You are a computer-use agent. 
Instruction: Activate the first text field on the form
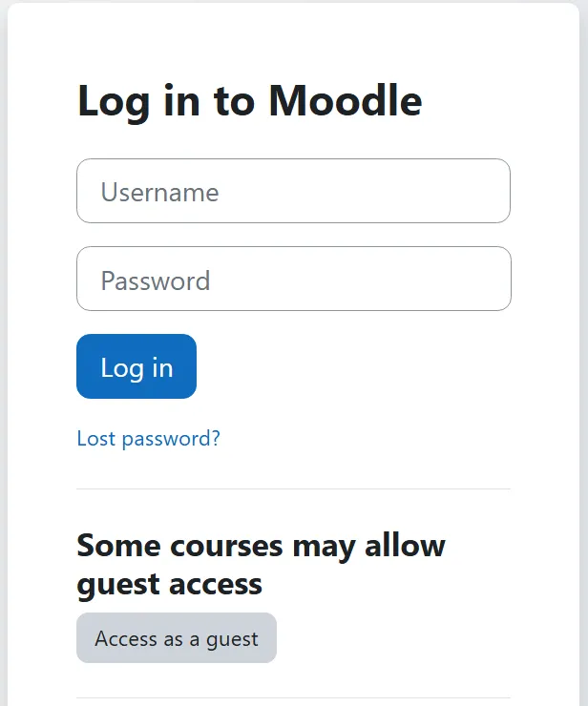(293, 191)
